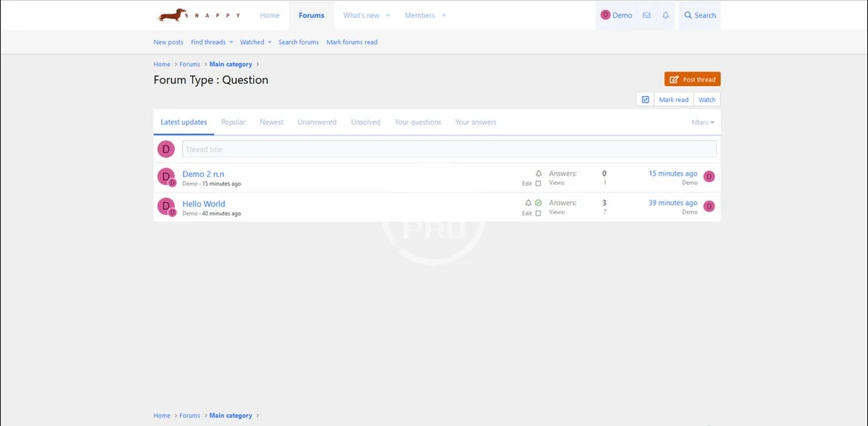
Task: Focus the Thread title input field
Action: 449,150
